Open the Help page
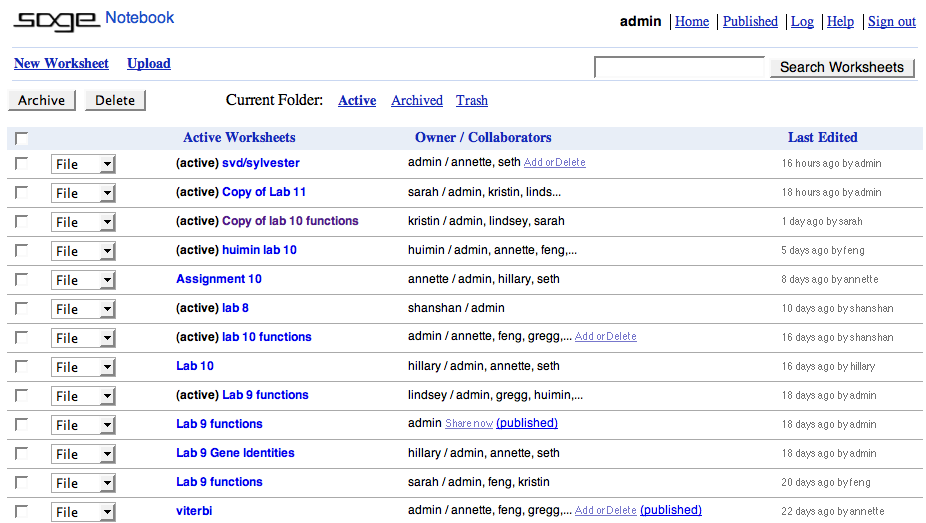The width and height of the screenshot is (926, 523). [840, 21]
